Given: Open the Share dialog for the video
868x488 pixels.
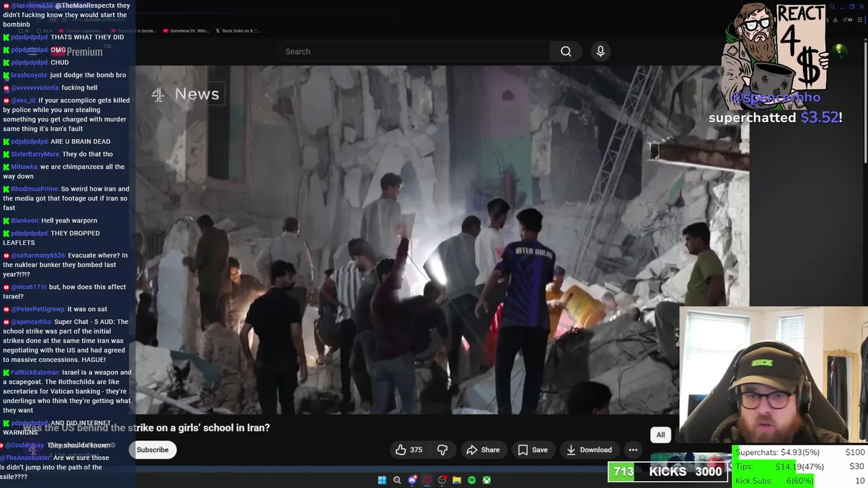Looking at the screenshot, I should click(483, 450).
